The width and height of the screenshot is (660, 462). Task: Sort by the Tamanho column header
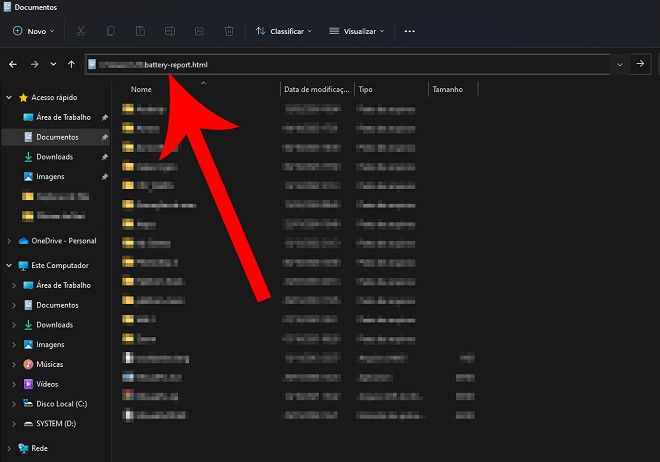pyautogui.click(x=447, y=89)
